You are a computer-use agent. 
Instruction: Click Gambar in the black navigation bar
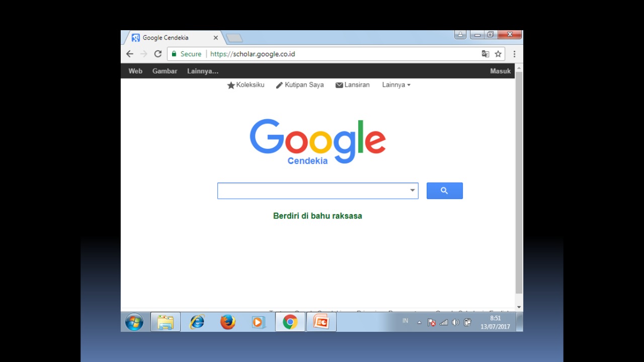[165, 71]
